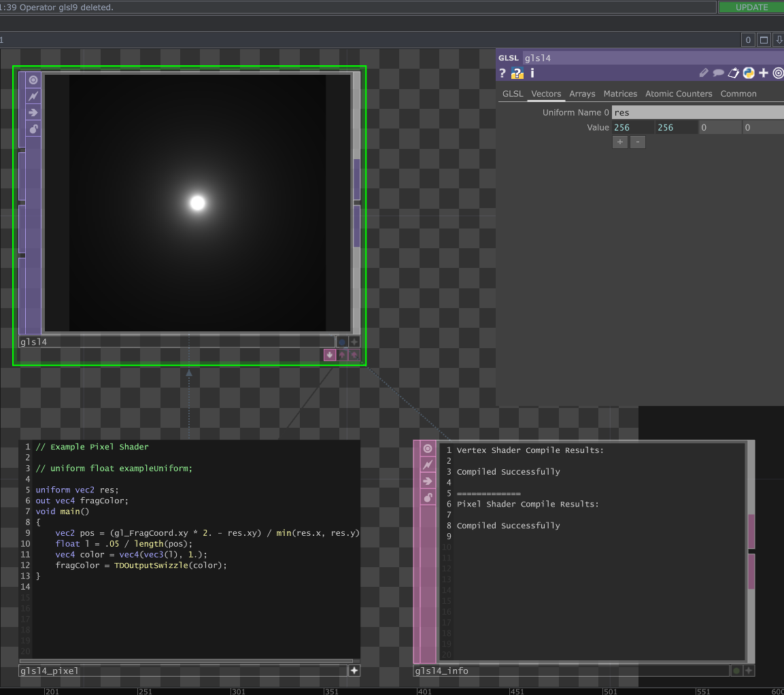The image size is (784, 695).
Task: Collapse docked operators arrow under glsl4
Action: point(330,354)
